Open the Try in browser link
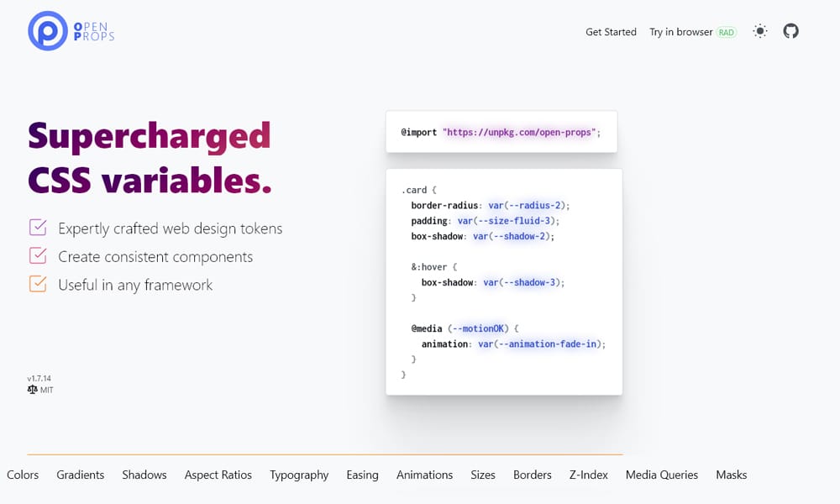 (680, 32)
